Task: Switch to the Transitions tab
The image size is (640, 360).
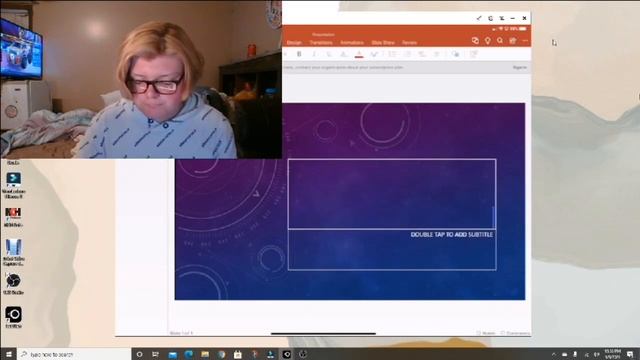Action: point(321,42)
